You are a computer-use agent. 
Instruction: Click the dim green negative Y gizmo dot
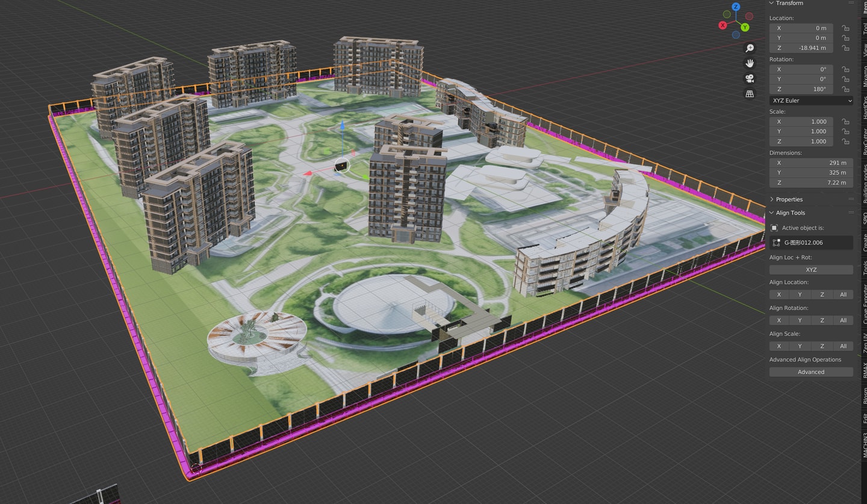point(726,13)
